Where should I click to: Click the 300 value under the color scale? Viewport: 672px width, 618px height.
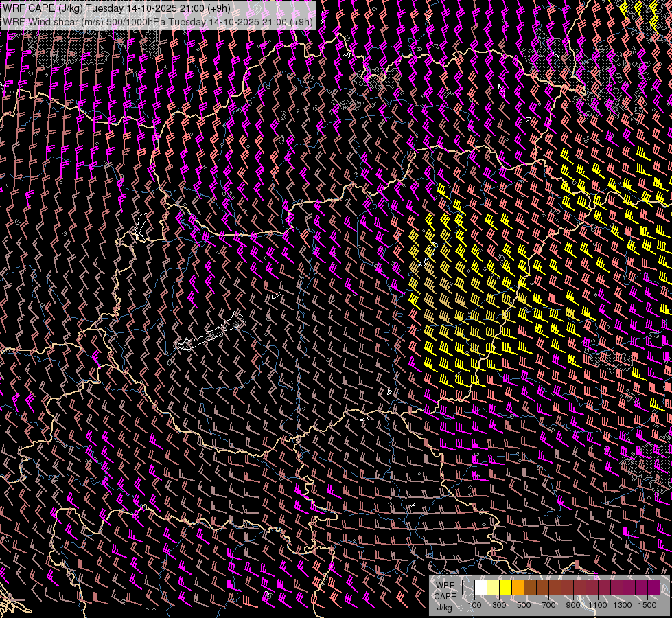(x=499, y=604)
